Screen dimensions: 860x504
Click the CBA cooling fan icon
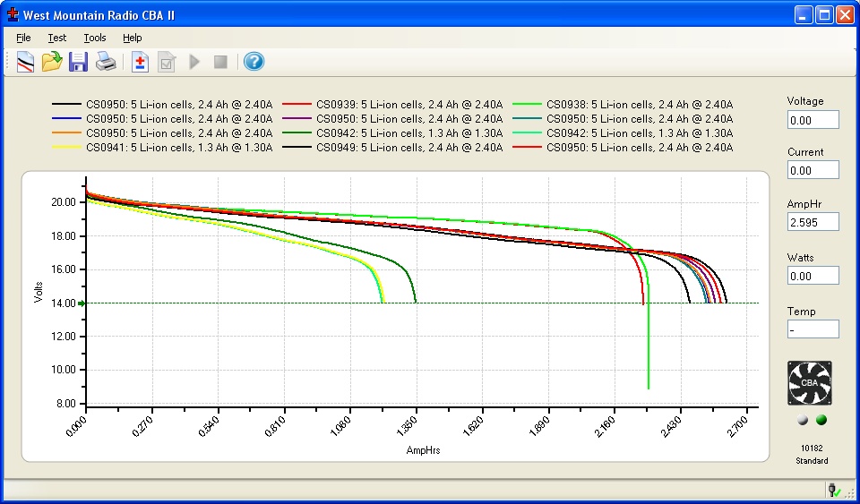pyautogui.click(x=810, y=383)
